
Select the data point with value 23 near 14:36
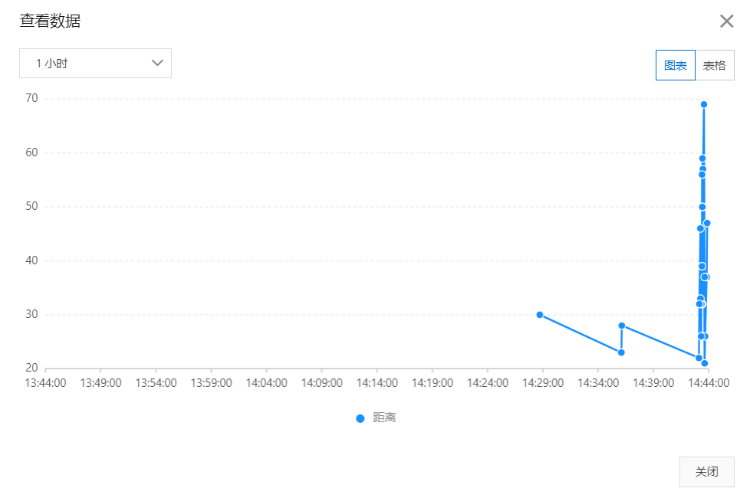click(621, 352)
